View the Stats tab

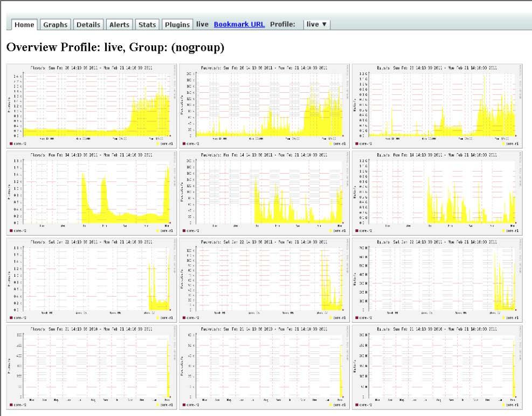pyautogui.click(x=147, y=24)
